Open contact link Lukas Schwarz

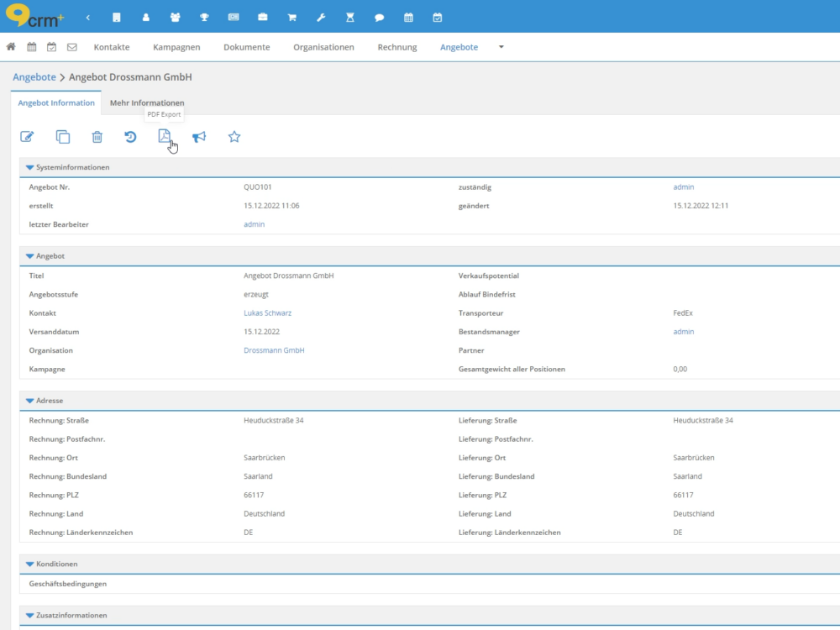267,313
